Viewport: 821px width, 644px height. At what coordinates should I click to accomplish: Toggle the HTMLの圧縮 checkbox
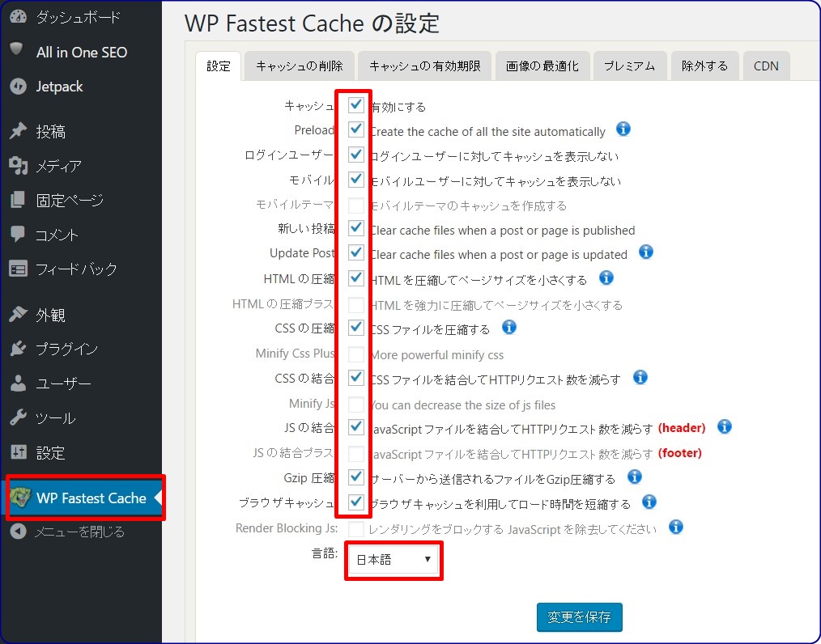click(x=356, y=278)
